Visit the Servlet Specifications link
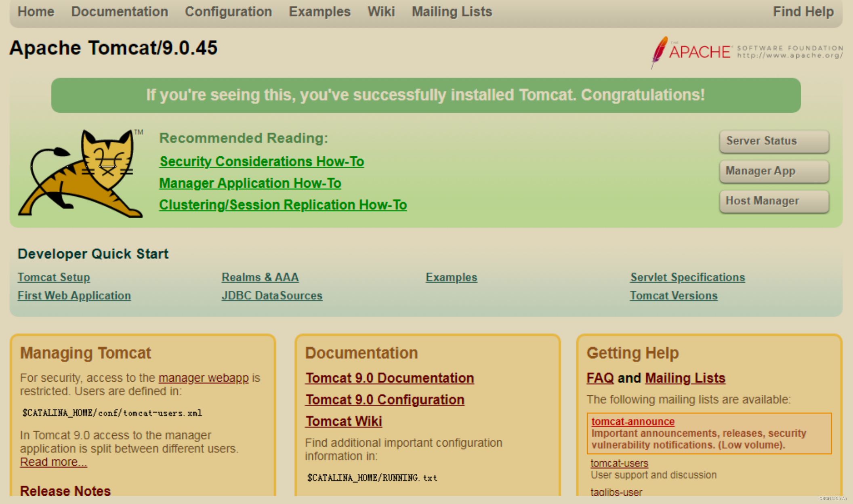The width and height of the screenshot is (853, 504). (x=687, y=277)
